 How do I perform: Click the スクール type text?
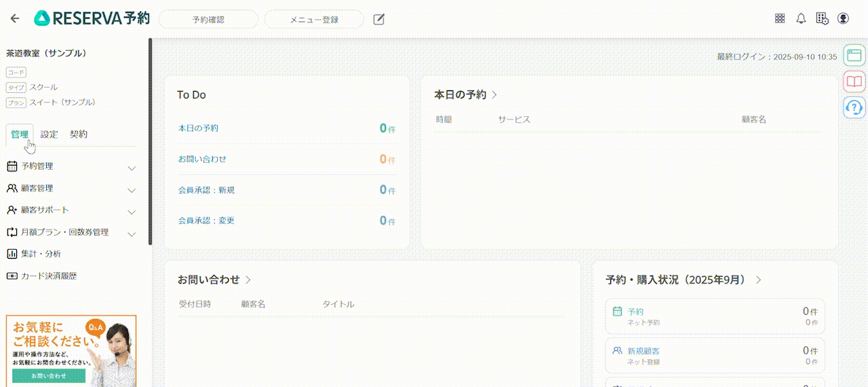point(43,88)
